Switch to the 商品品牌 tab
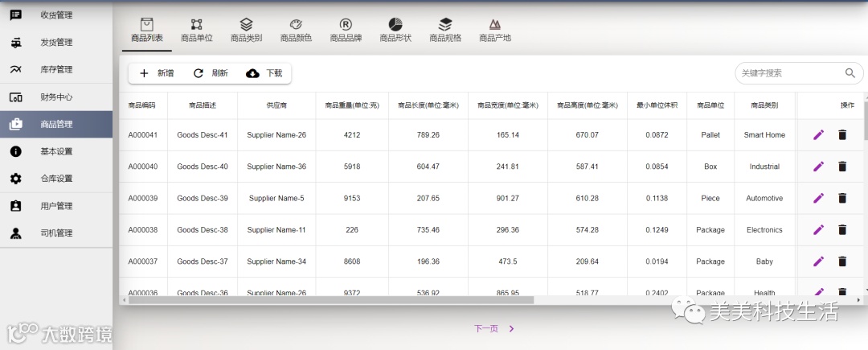The height and width of the screenshot is (350, 868). pos(346,31)
